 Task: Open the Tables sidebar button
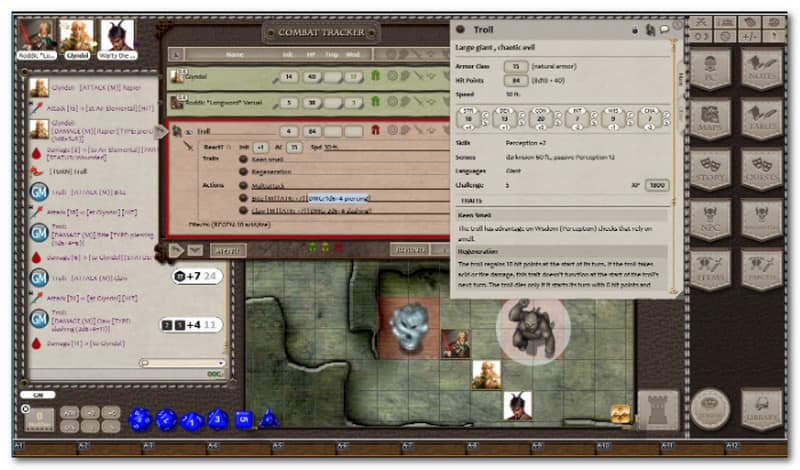pos(762,120)
